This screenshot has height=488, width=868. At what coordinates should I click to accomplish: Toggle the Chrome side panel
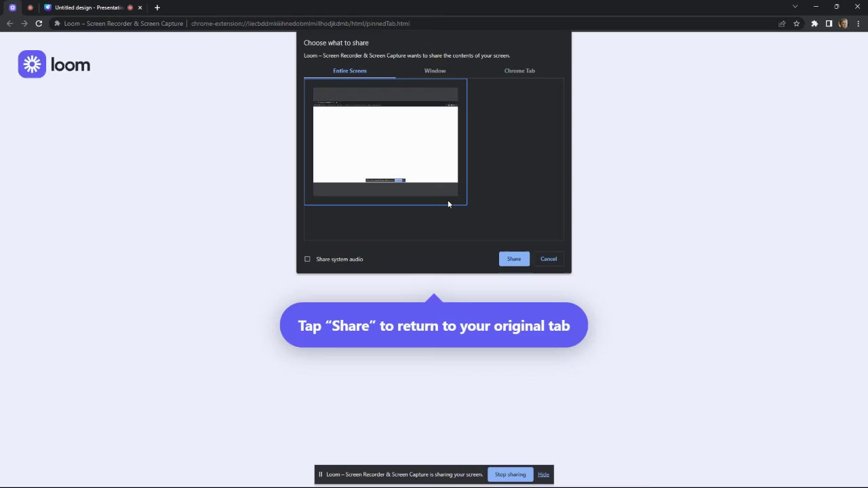[829, 23]
